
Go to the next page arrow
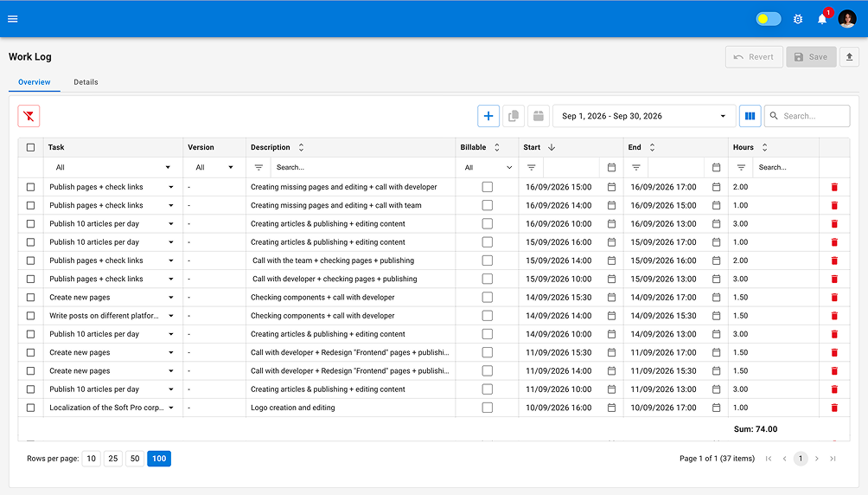coord(817,459)
